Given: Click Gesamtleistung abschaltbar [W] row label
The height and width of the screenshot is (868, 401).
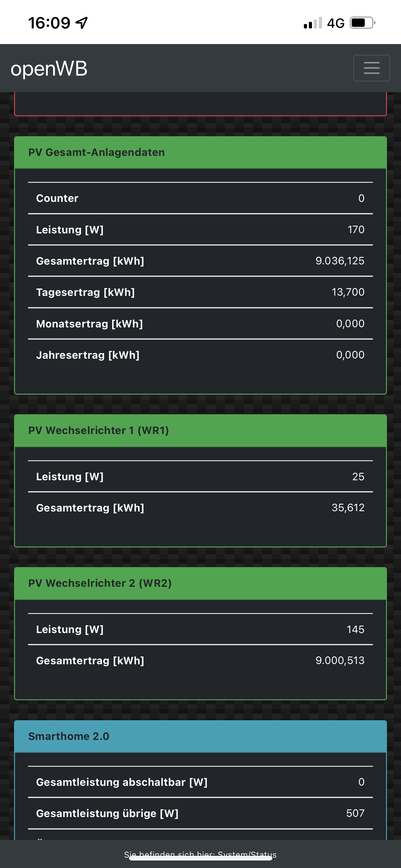Looking at the screenshot, I should pos(121,782).
